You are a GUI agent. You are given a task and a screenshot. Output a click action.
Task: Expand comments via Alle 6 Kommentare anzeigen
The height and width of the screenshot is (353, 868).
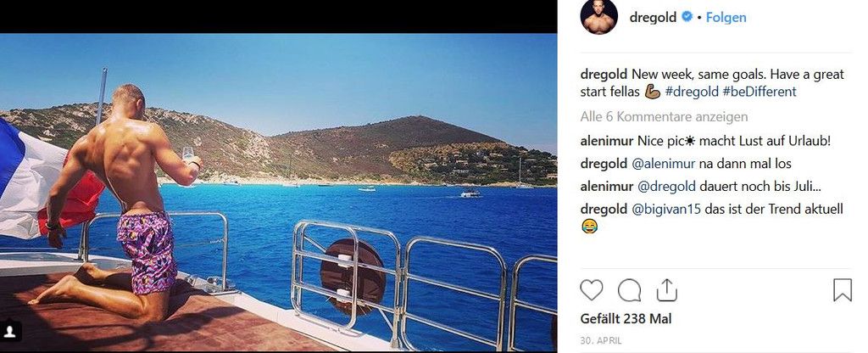(x=664, y=117)
